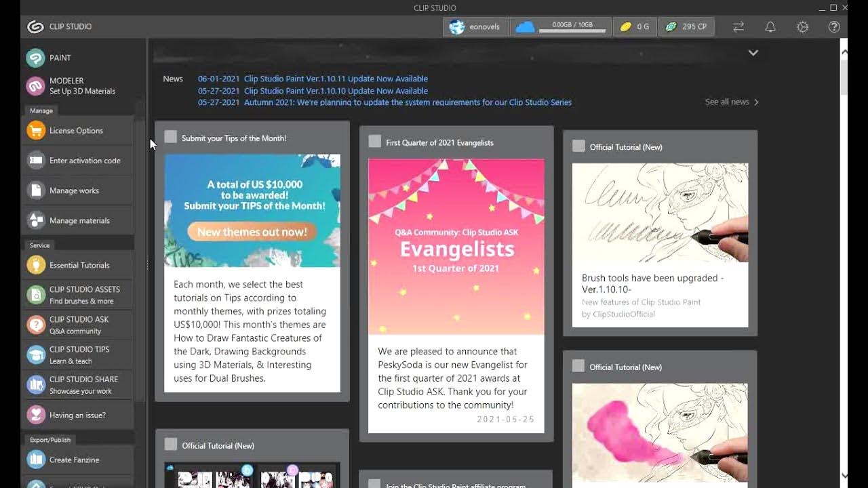The height and width of the screenshot is (488, 868).
Task: Click the See all news arrow
Action: point(756,102)
